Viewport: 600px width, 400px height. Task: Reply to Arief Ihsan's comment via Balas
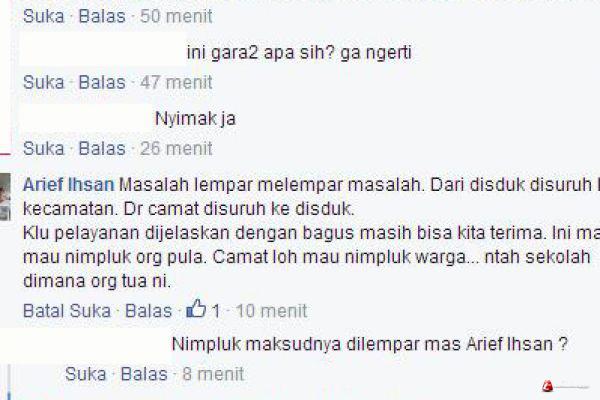(x=148, y=310)
